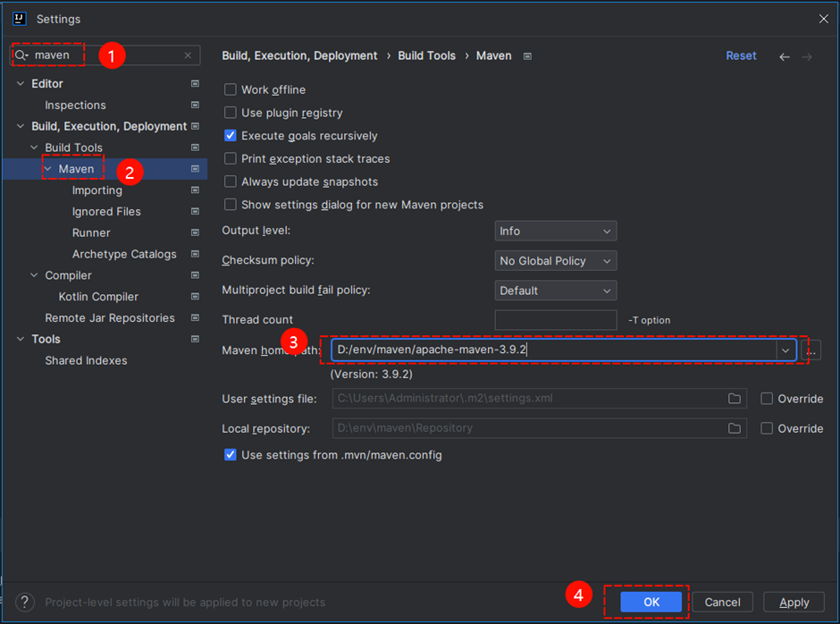Select Kotlin Compiler in the tree

(98, 297)
